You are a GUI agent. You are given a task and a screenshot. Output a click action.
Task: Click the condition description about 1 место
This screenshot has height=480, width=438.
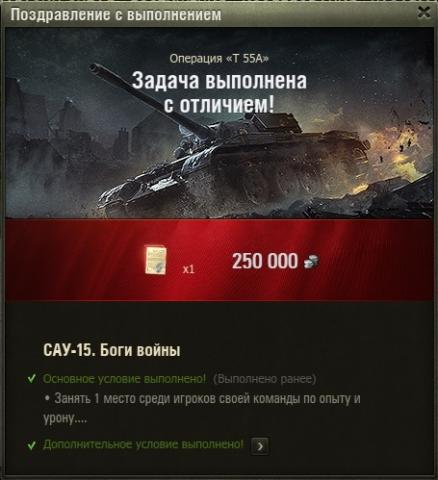pyautogui.click(x=202, y=408)
